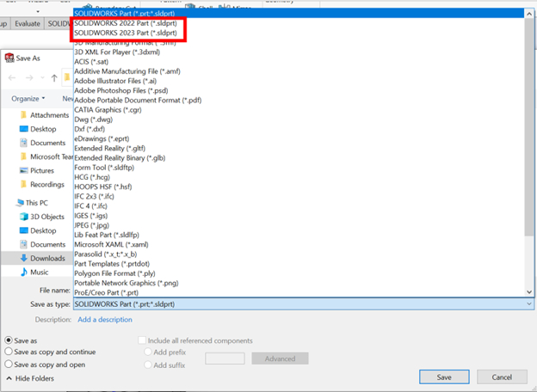Switch to Evaluate tab in SOLIDWORKS
The width and height of the screenshot is (537, 392).
(28, 23)
